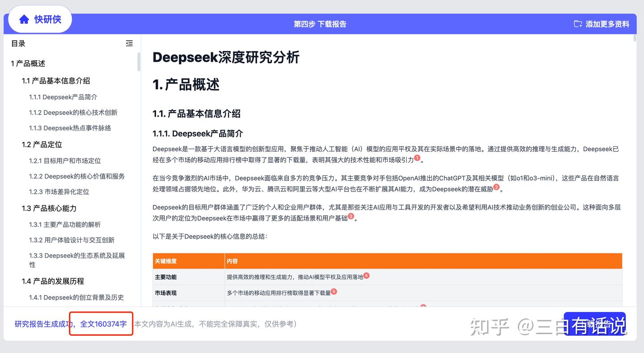This screenshot has width=644, height=353.
Task: Click the 1. 产品概述 heading in the report
Action: (186, 85)
